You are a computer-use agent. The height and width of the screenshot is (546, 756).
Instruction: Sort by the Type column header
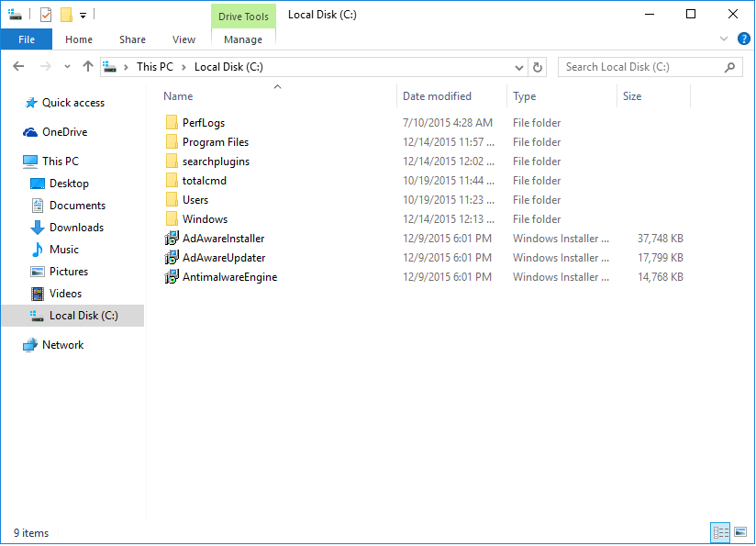561,96
